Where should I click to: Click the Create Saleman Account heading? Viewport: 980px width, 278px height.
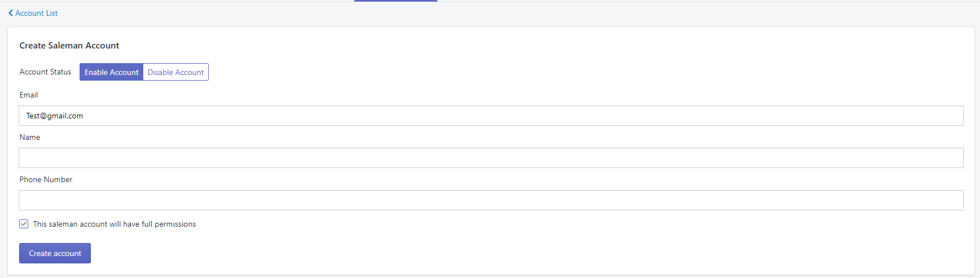[x=69, y=46]
